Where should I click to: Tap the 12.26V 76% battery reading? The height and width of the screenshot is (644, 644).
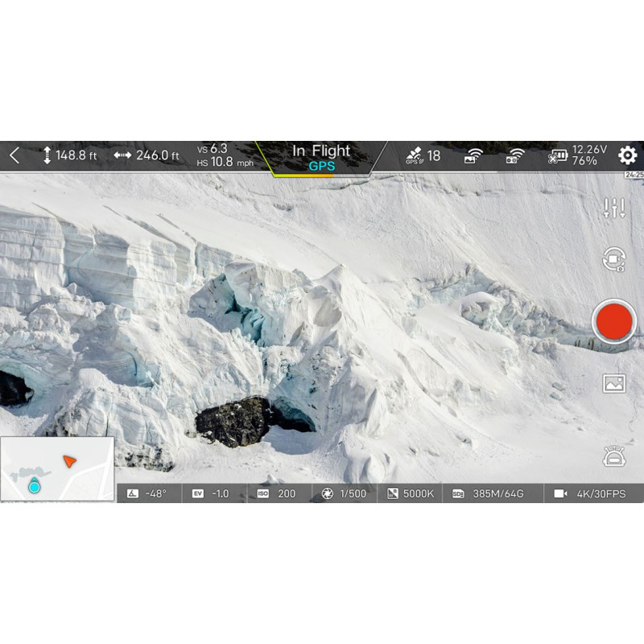[589, 155]
